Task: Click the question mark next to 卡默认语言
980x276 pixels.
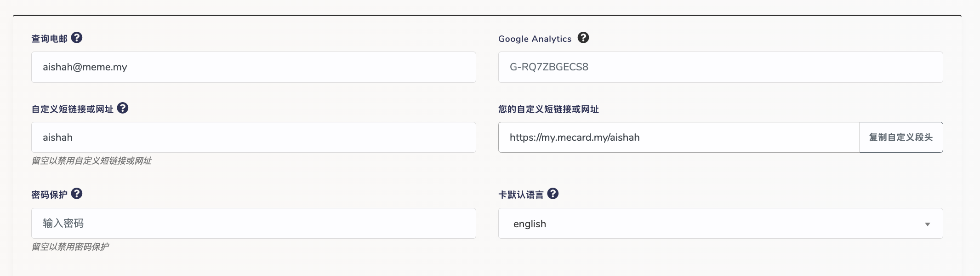Action: tap(553, 194)
